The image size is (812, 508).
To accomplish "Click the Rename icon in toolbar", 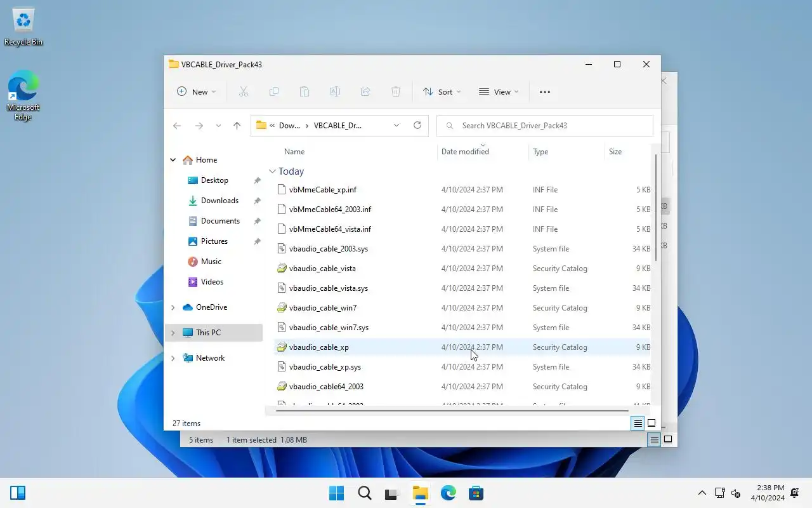I will pyautogui.click(x=335, y=91).
